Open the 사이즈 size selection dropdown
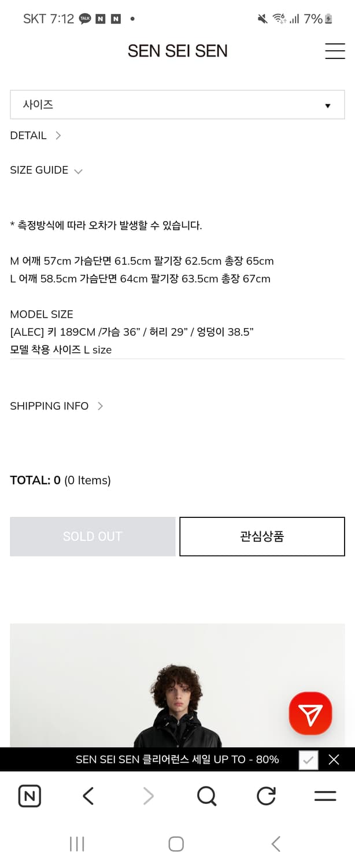 (x=177, y=105)
